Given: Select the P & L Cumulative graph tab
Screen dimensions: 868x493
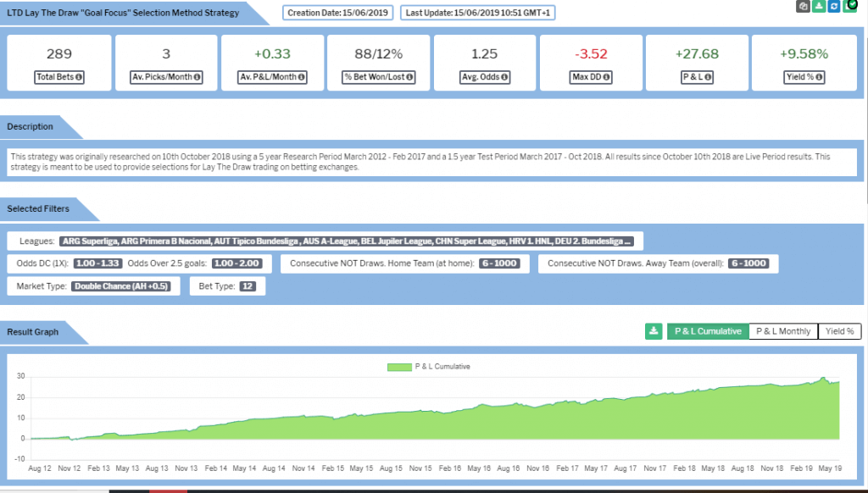Looking at the screenshot, I should (707, 331).
